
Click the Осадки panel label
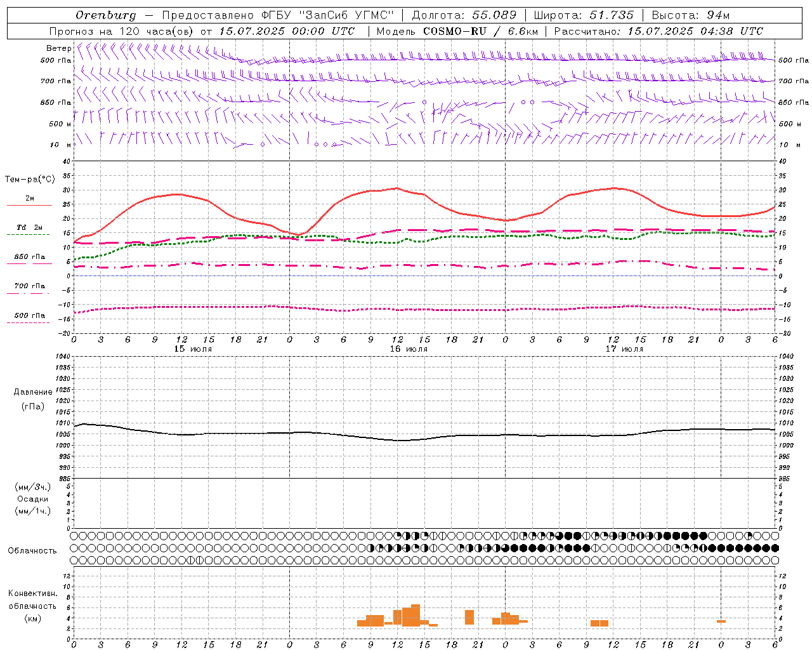[33, 499]
